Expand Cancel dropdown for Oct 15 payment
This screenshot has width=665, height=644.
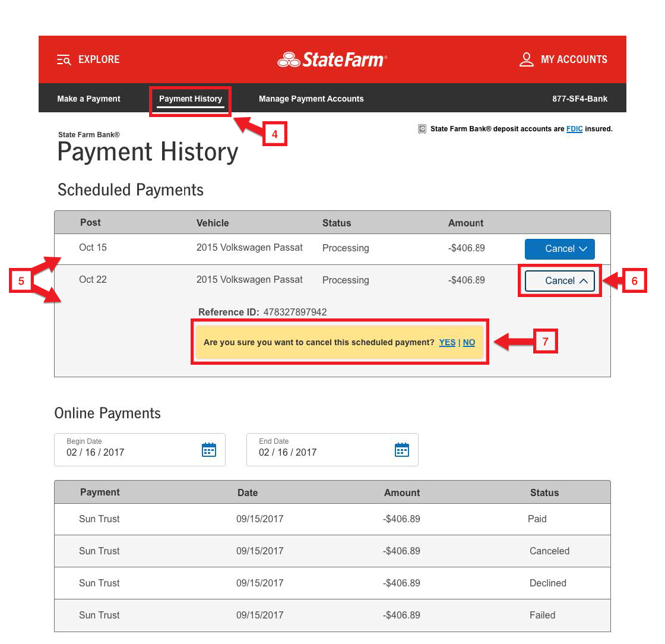pos(559,249)
